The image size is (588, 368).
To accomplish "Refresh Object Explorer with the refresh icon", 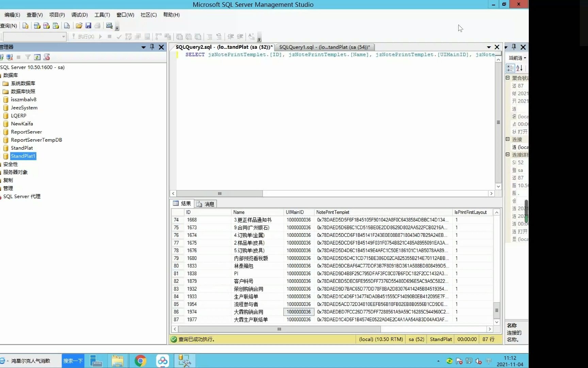I will point(37,57).
